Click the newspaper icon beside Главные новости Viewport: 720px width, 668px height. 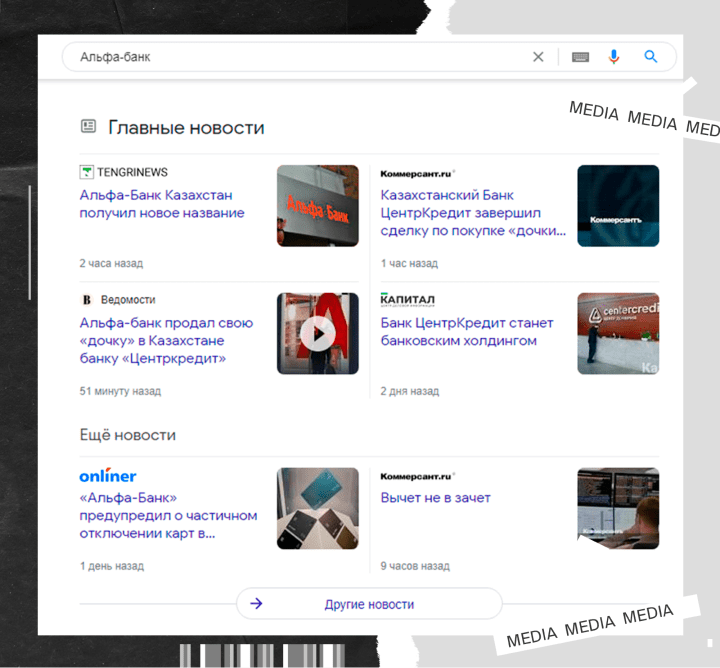(89, 126)
